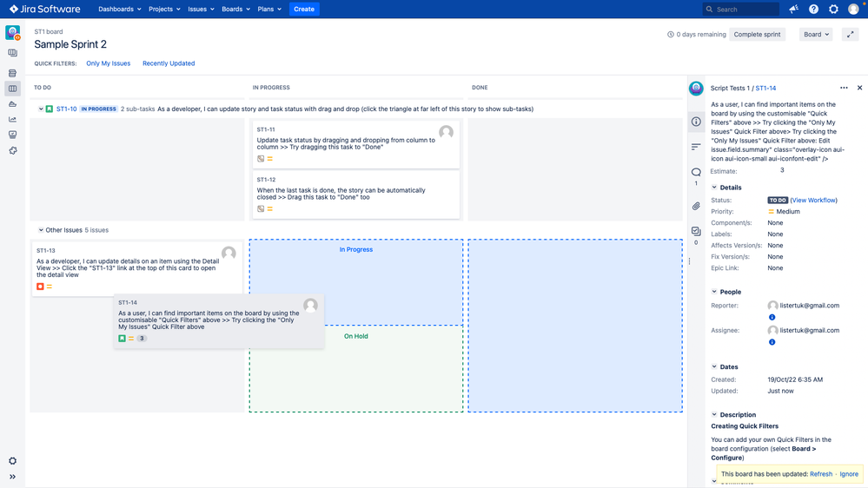Viewport: 868px width, 488px height.
Task: Select the ST1-12 card
Action: [355, 195]
